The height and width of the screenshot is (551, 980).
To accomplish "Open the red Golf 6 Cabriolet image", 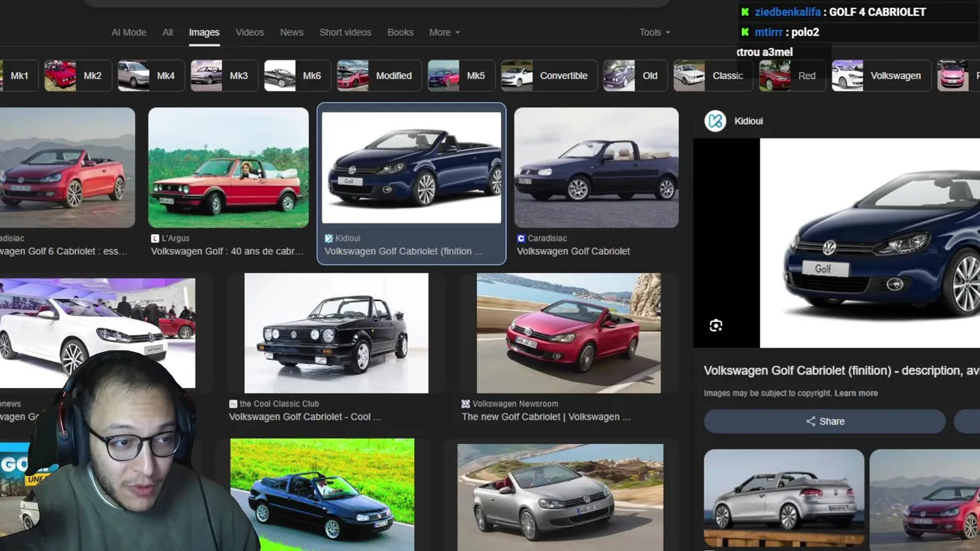I will (x=67, y=168).
